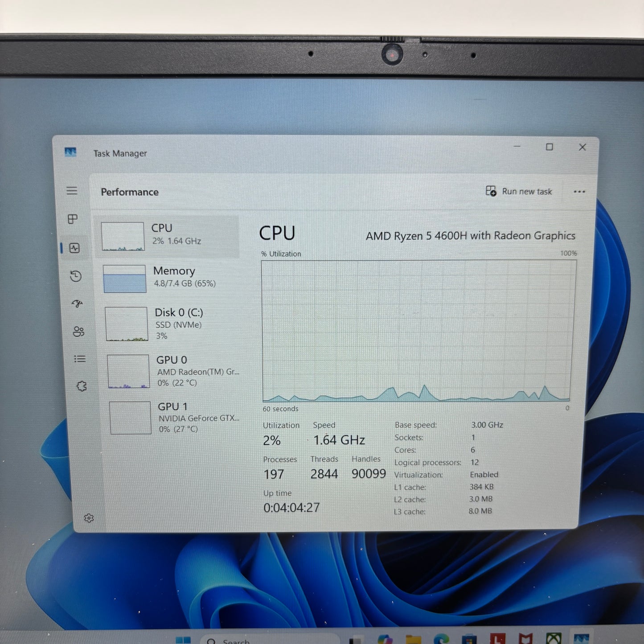Open the Xbox app from taskbar
The width and height of the screenshot is (644, 644).
554,639
